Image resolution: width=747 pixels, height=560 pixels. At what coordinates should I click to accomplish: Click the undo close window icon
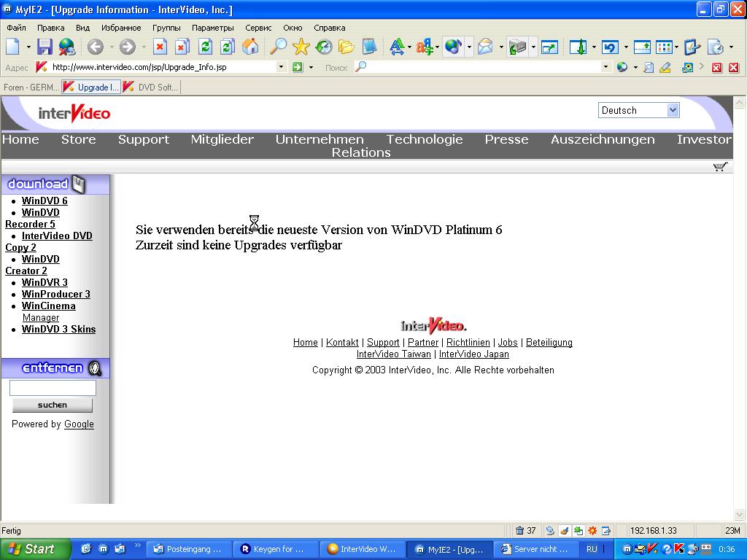click(x=610, y=47)
